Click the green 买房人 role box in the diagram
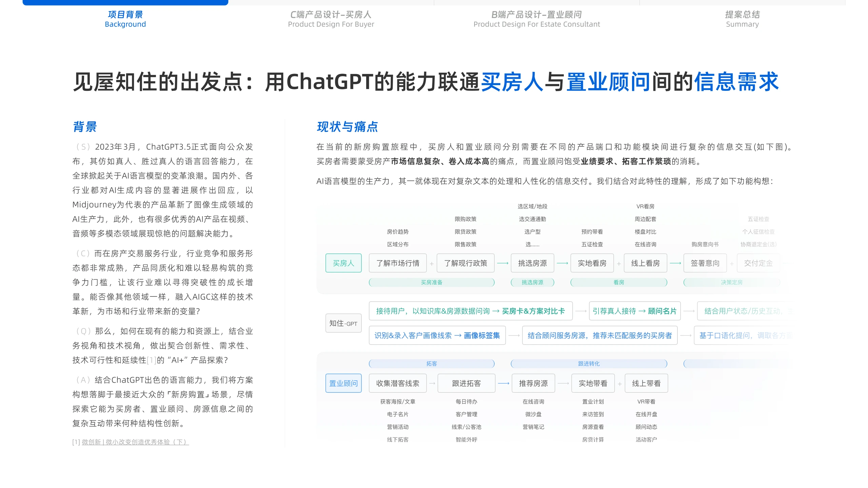Screen dimensions: 868x488 coord(343,263)
